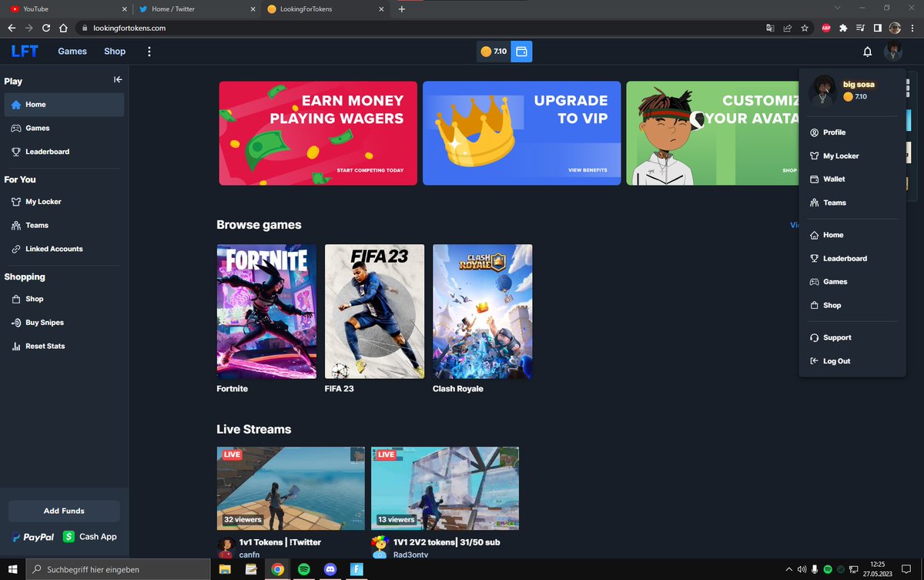This screenshot has width=924, height=580.
Task: Open the live stream with 32 viewers
Action: click(291, 489)
